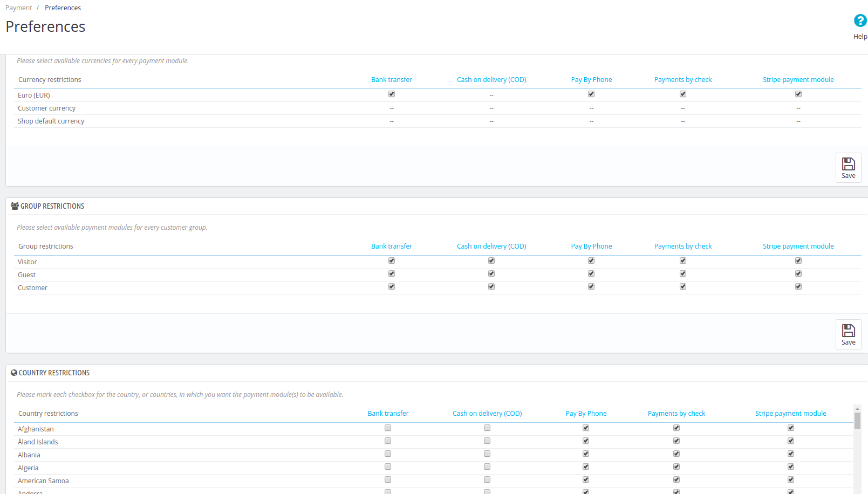Open the Help question mark icon
This screenshot has width=868, height=494.
point(860,21)
